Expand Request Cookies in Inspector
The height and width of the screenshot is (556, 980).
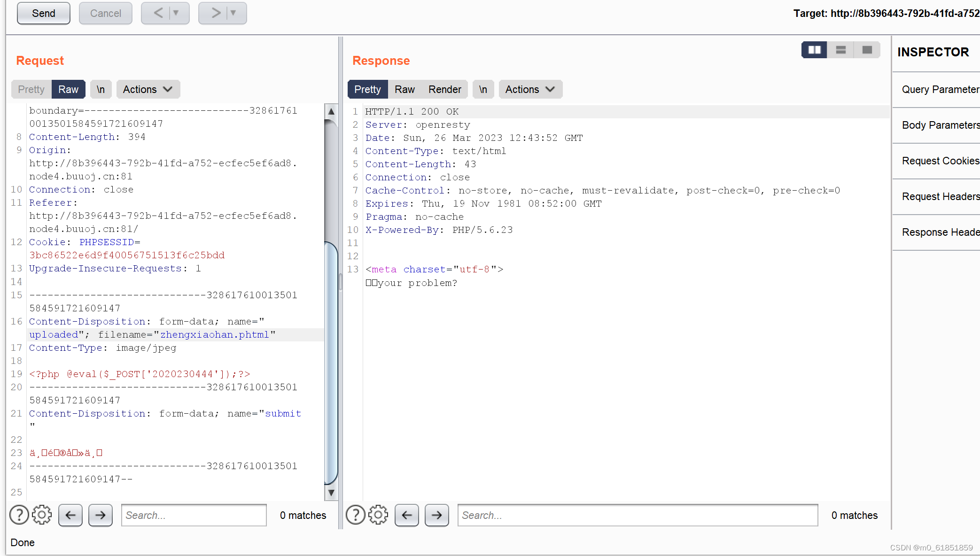coord(941,161)
